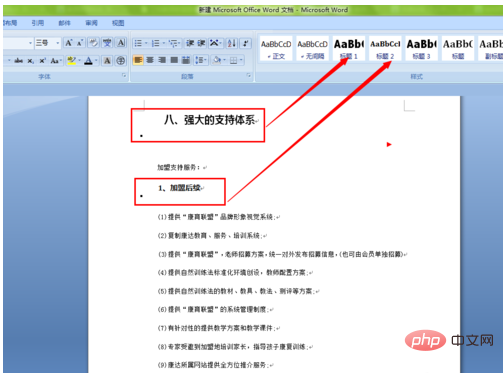Viewport: 504px width, 373px height.
Task: Expand the Borders dropdown arrow
Action: tap(241, 60)
